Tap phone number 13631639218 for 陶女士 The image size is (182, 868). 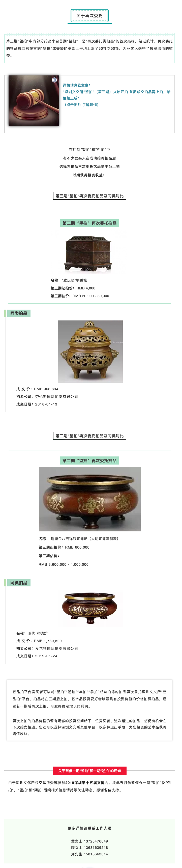[x=96, y=848]
